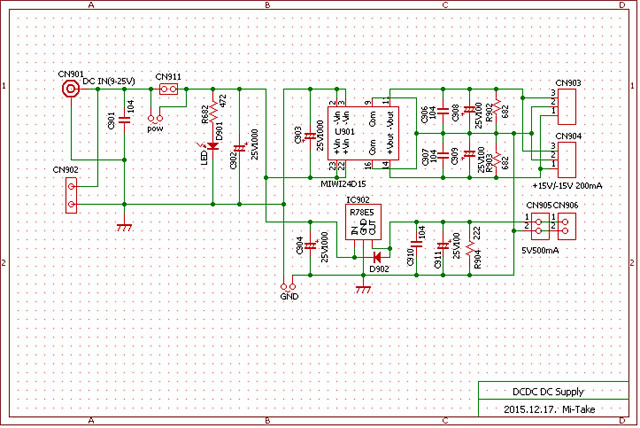
Task: Click the ground symbol below C901
Action: click(x=124, y=226)
